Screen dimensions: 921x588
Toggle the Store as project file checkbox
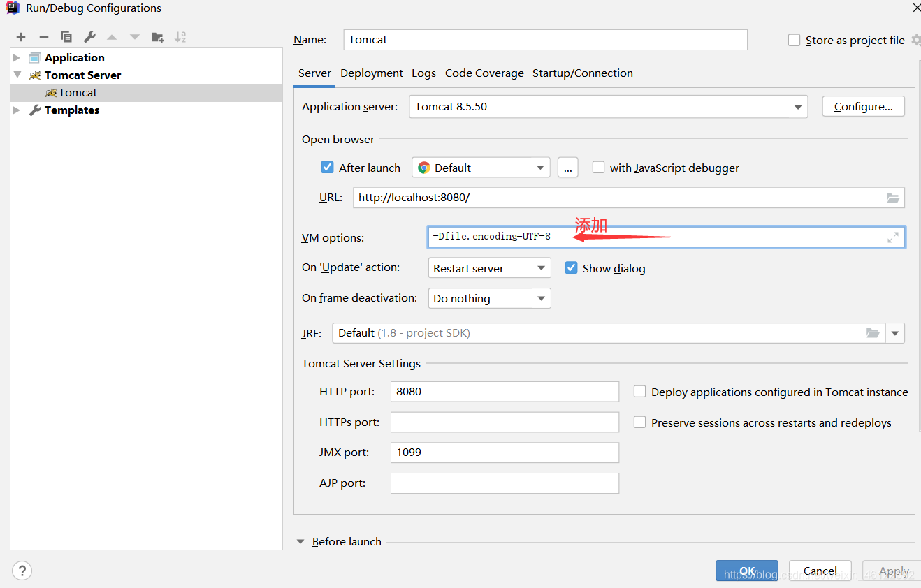coord(794,41)
